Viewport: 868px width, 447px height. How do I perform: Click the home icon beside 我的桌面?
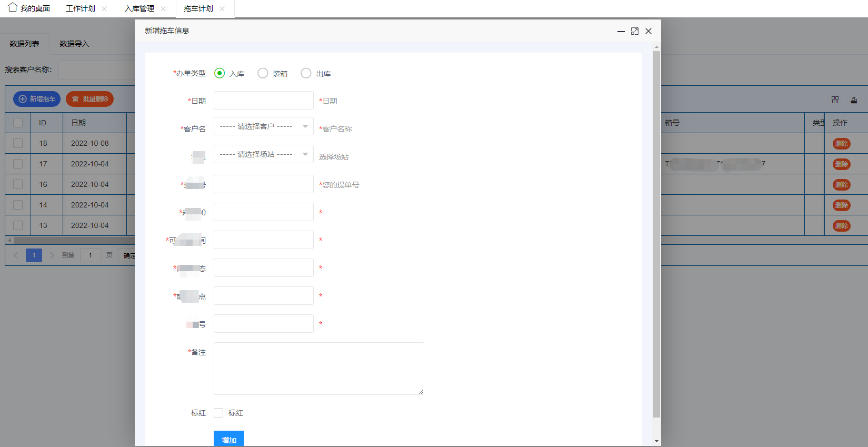click(13, 7)
